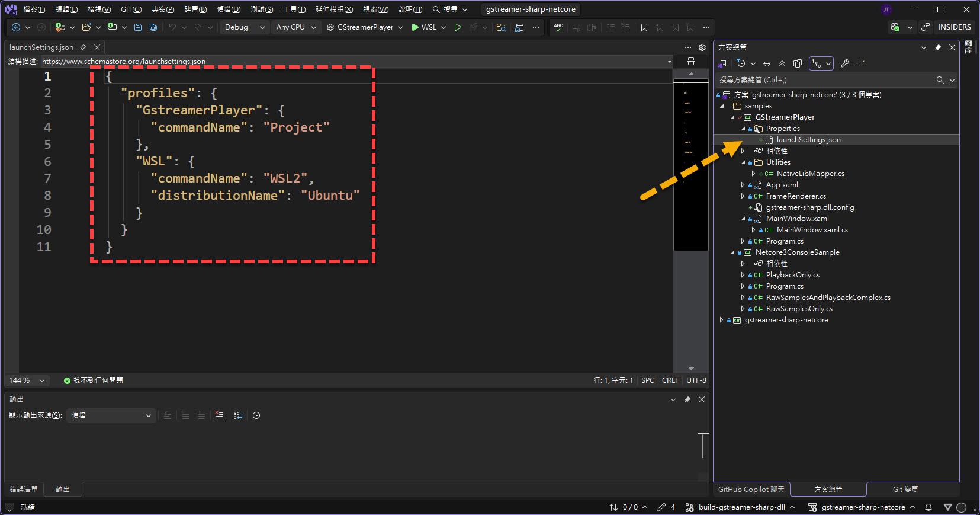The width and height of the screenshot is (980, 515).
Task: Click the editor minimap scrollbar
Action: pos(690,166)
